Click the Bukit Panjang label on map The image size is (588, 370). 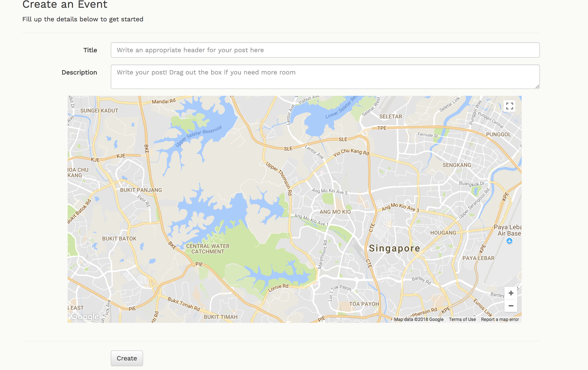(x=141, y=190)
